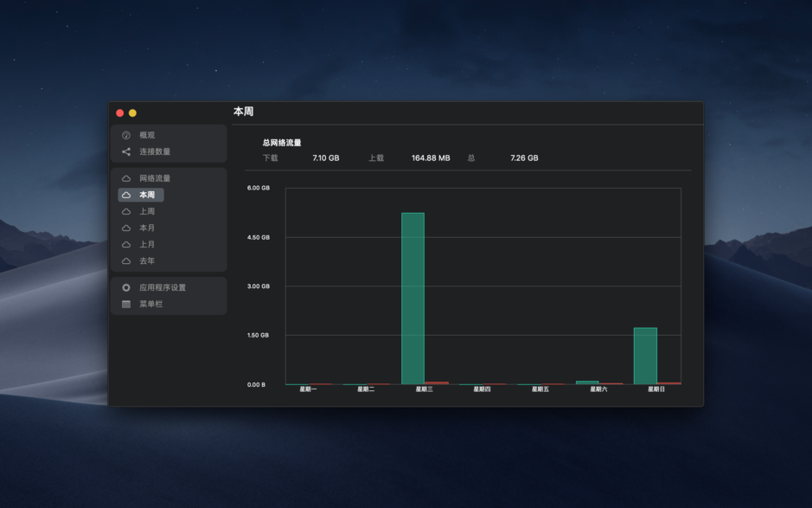Click the cloud icon next to 本月
Viewport: 812px width, 508px height.
[x=125, y=228]
